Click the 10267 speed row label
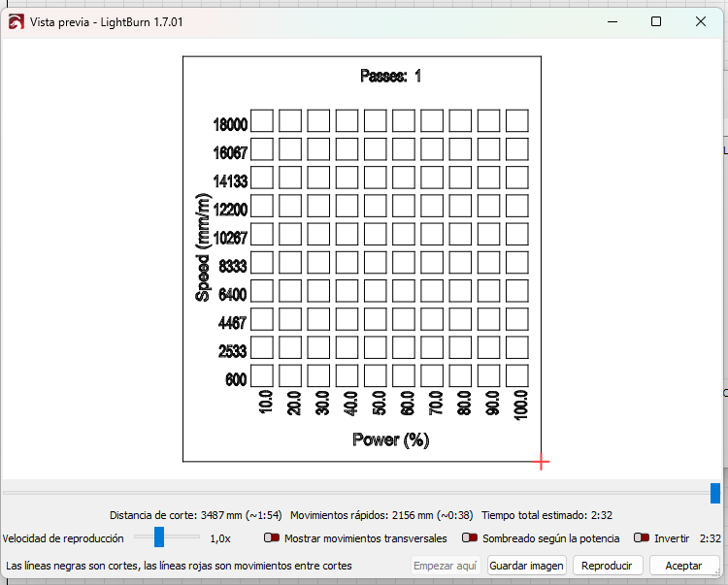Viewport: 728px width, 585px height. pos(230,238)
